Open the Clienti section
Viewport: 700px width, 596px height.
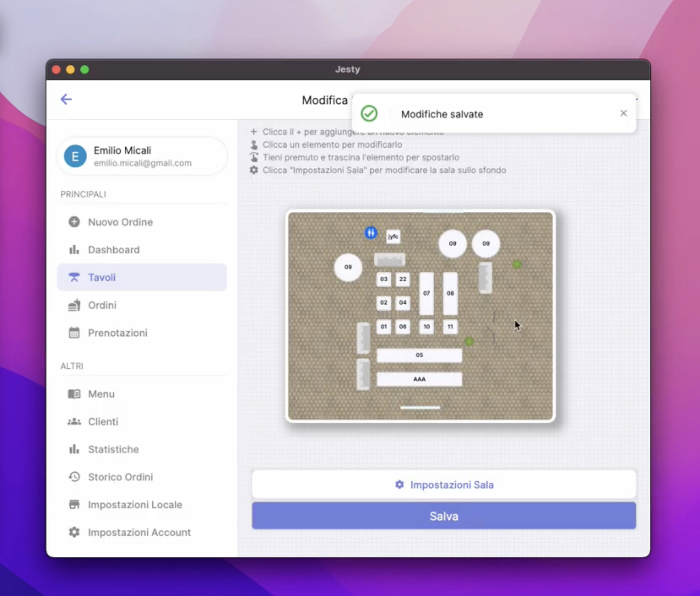pyautogui.click(x=103, y=421)
